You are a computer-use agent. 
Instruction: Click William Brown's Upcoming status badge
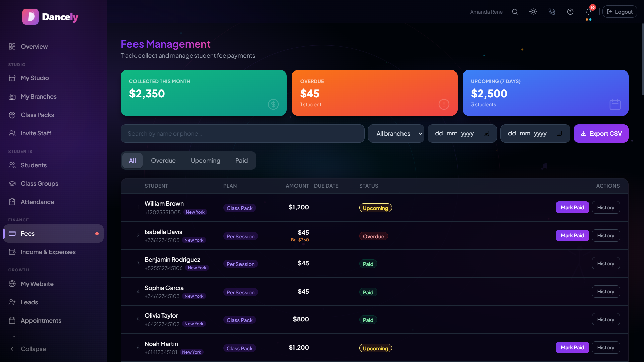[375, 208]
